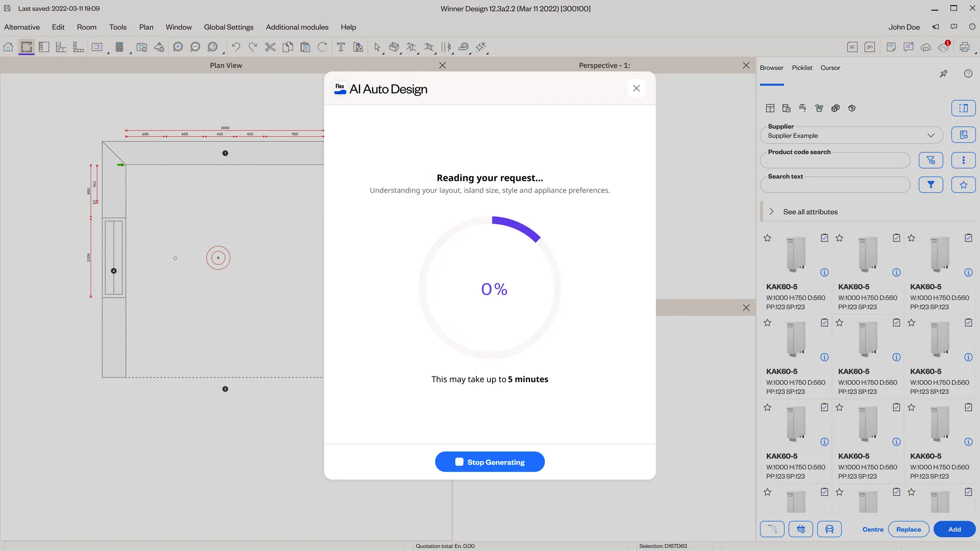
Task: Open product code filter settings
Action: click(x=931, y=160)
